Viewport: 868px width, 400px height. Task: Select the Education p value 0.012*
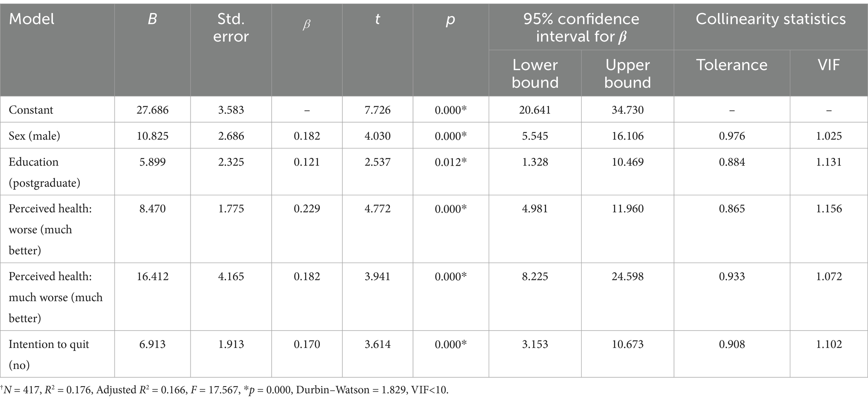450,162
